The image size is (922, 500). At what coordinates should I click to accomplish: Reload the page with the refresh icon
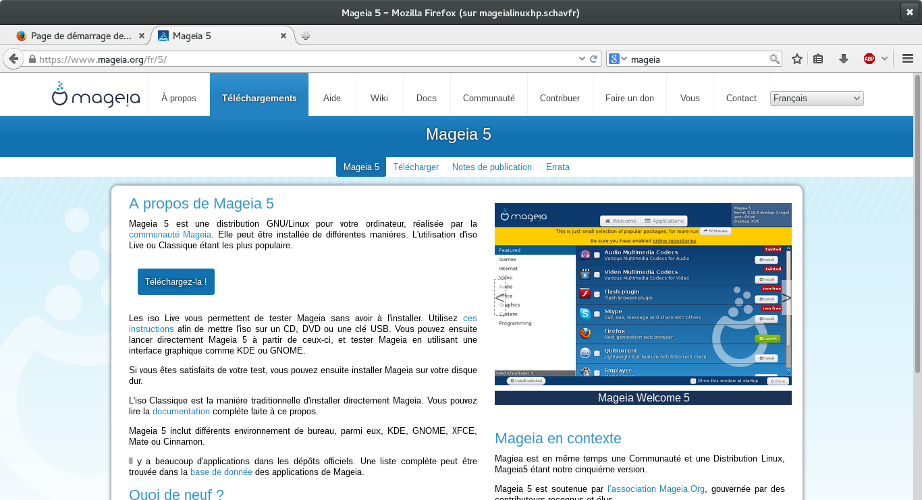594,59
